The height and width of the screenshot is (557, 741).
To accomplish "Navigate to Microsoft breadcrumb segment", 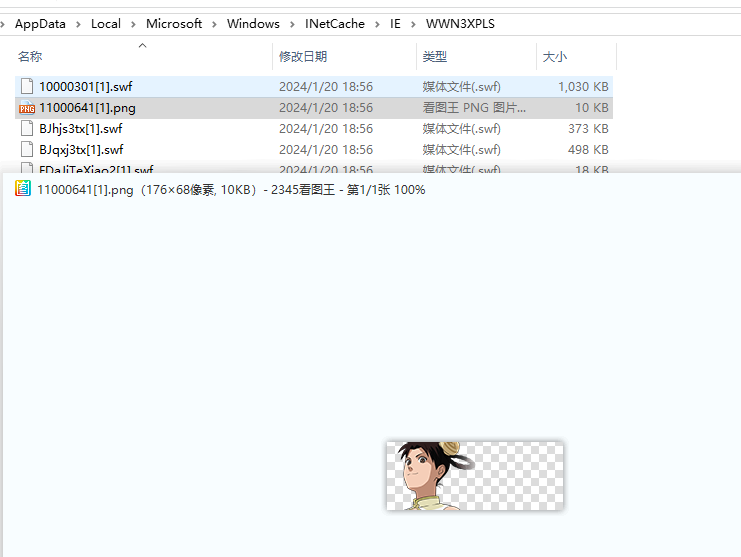I will (174, 24).
